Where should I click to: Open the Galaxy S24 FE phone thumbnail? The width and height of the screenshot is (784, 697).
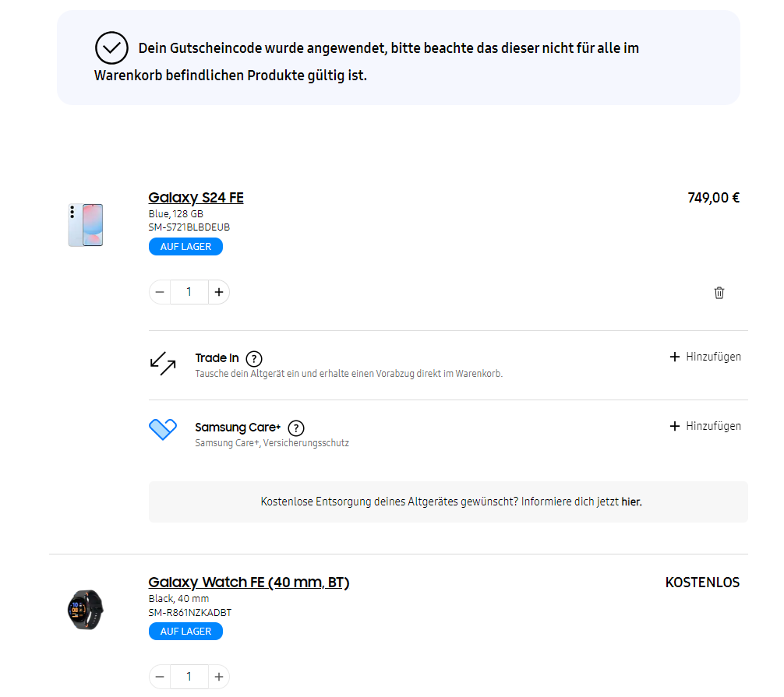(86, 225)
